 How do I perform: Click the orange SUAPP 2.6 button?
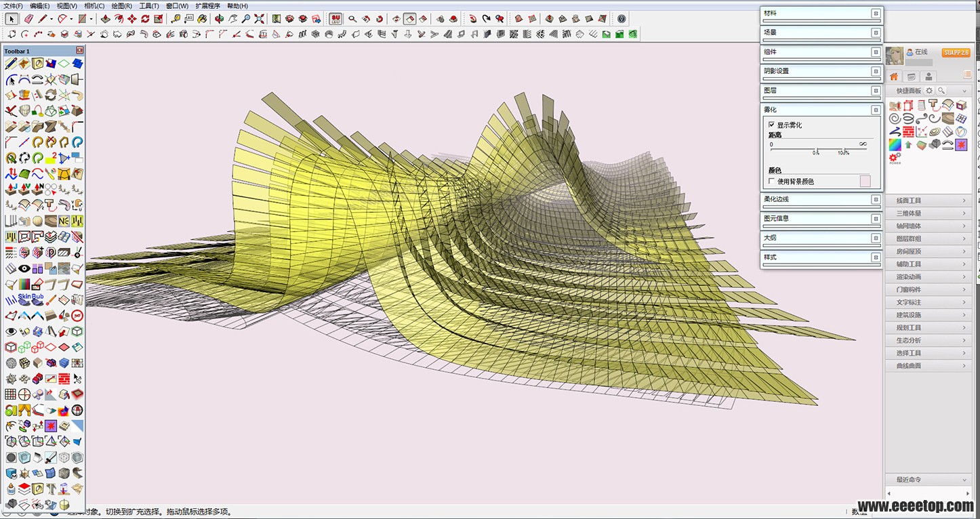(x=956, y=53)
